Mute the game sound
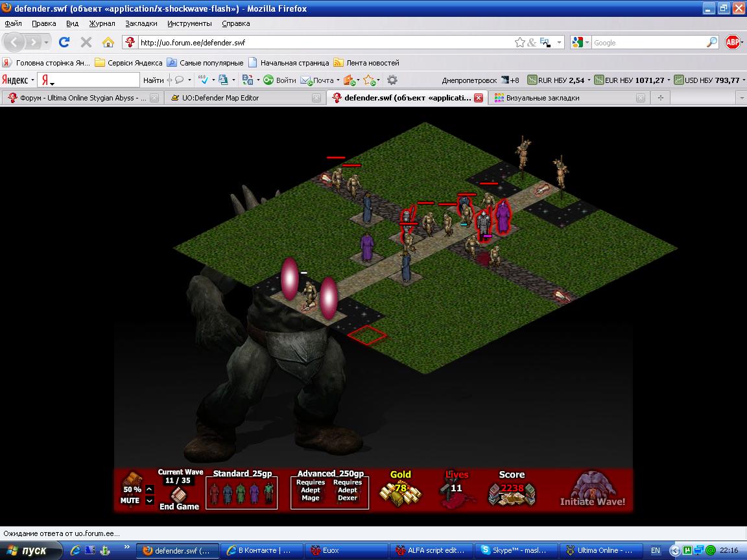This screenshot has height=560, width=747. [x=130, y=500]
